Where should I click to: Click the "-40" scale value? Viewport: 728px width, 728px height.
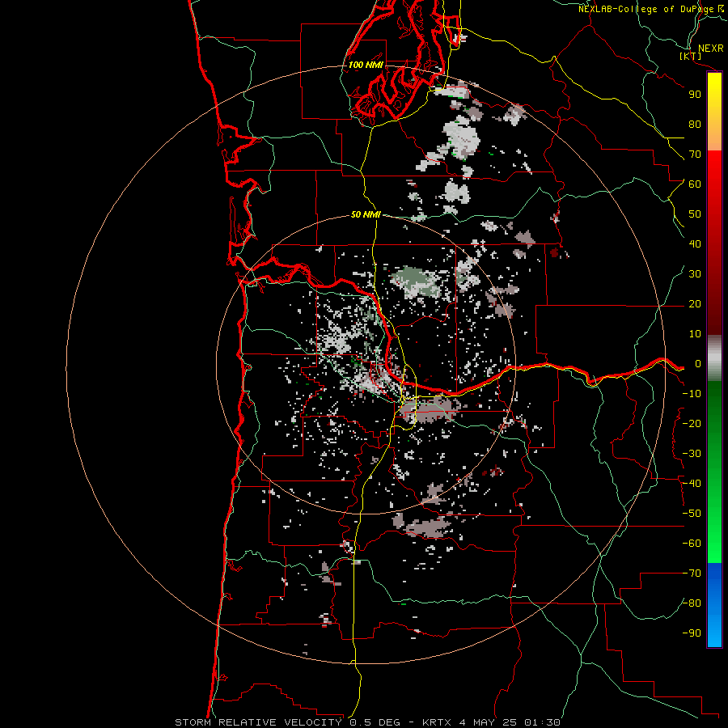(692, 484)
